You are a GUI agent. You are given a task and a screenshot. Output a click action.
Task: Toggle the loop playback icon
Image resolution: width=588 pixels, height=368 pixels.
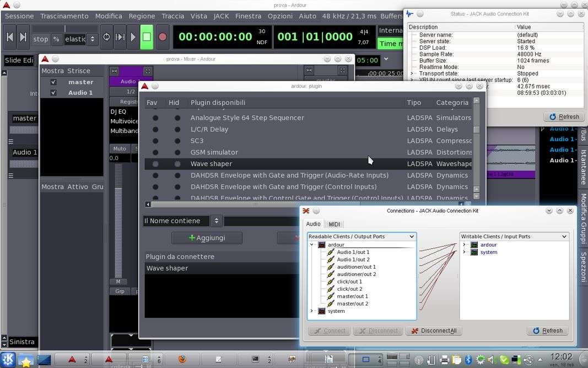[x=106, y=37]
